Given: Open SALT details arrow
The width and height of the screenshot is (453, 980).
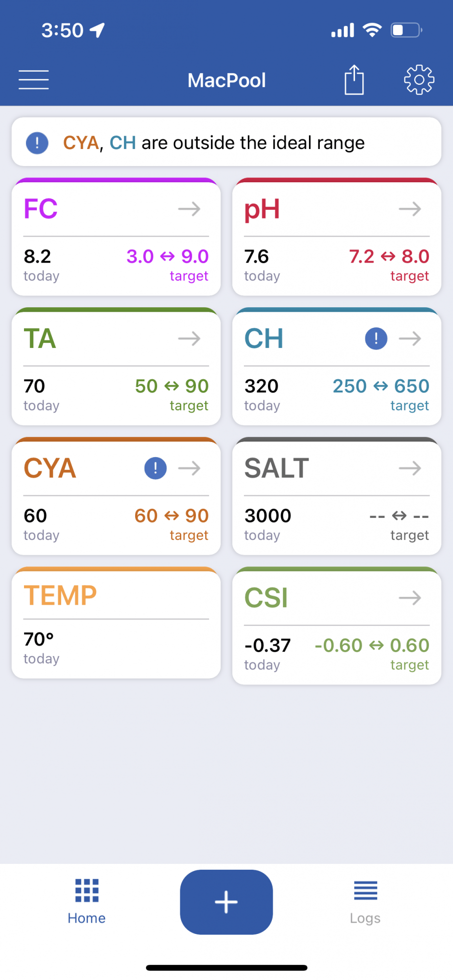Looking at the screenshot, I should (410, 468).
